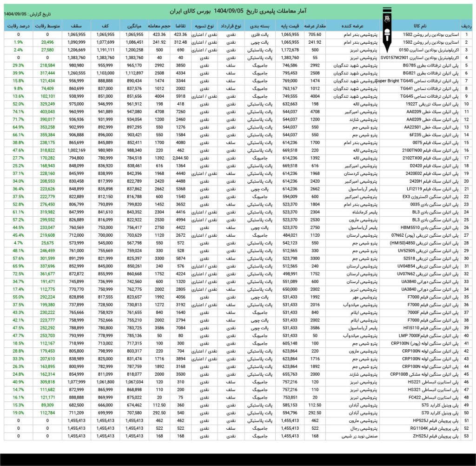Click the CRP100B product name cell
The image size is (476, 466).
pyautogui.click(x=420, y=374)
